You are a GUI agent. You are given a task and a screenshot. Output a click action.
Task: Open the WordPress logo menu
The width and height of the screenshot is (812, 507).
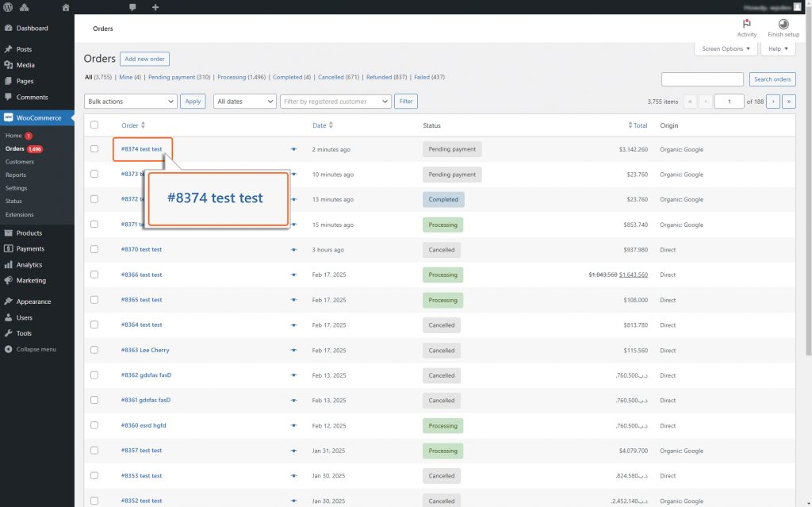pyautogui.click(x=8, y=7)
